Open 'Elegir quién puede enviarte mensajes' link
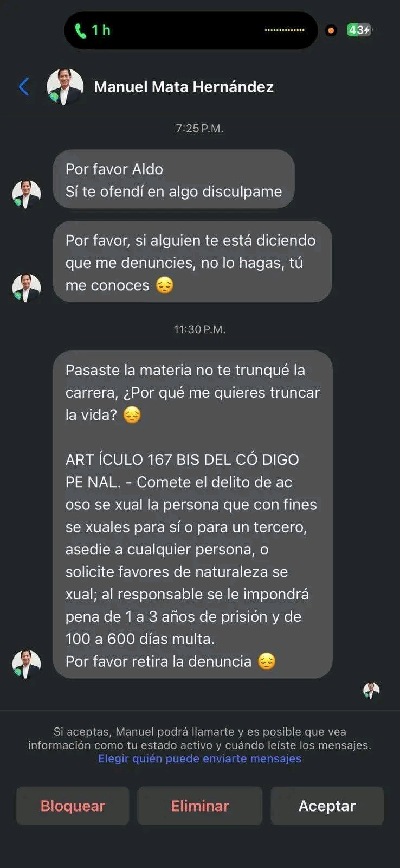 199,758
